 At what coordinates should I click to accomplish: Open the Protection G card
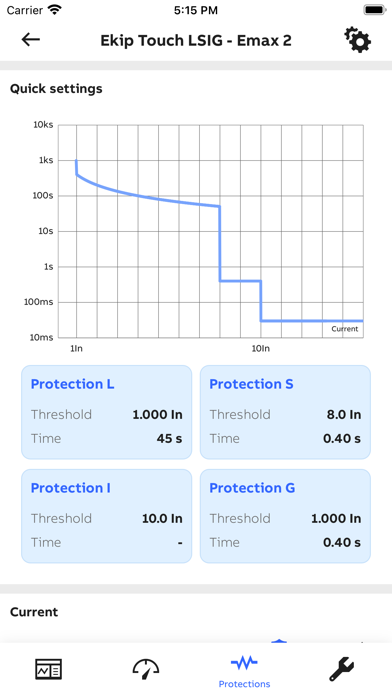click(x=285, y=516)
